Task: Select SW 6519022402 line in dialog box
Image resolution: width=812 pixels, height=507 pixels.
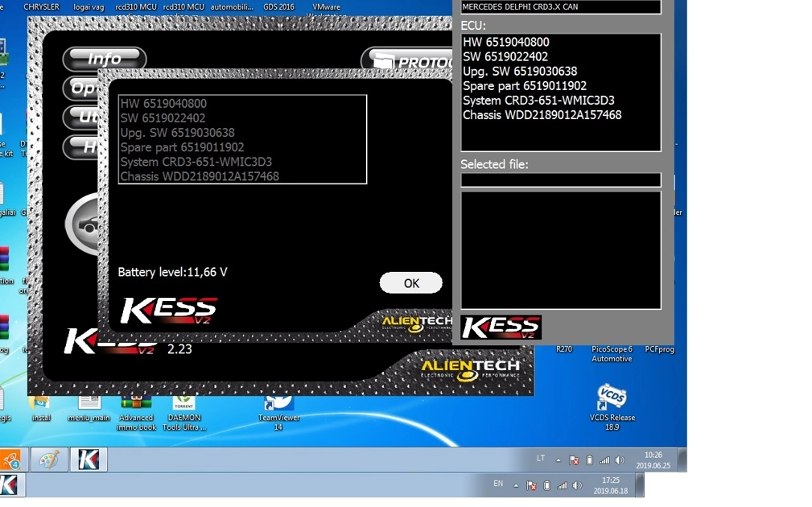Action: pos(163,118)
